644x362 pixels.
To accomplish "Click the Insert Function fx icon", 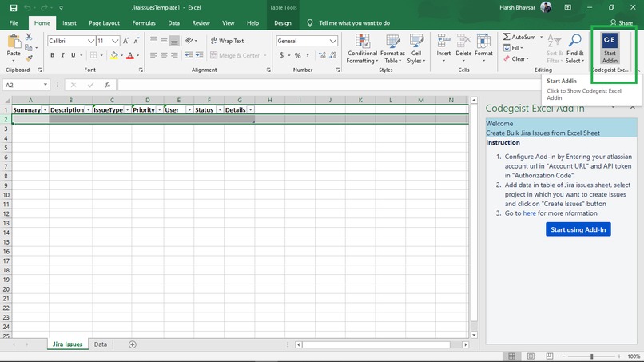I will click(107, 85).
